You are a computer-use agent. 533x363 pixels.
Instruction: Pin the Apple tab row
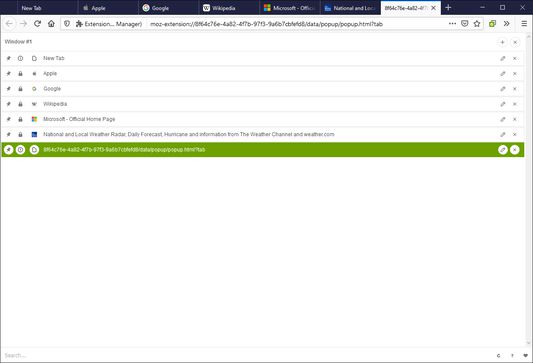tap(8, 73)
